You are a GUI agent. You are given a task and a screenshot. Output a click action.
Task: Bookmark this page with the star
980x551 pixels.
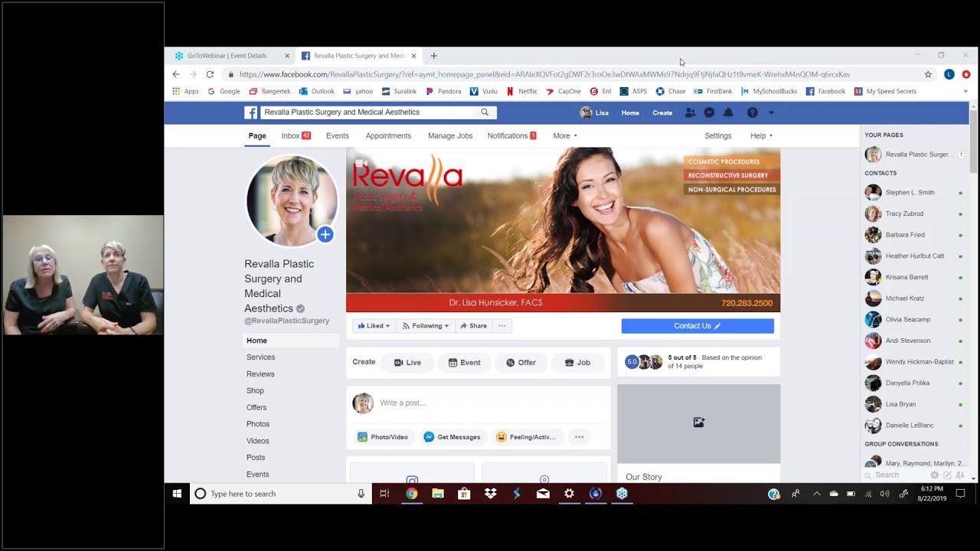[928, 74]
